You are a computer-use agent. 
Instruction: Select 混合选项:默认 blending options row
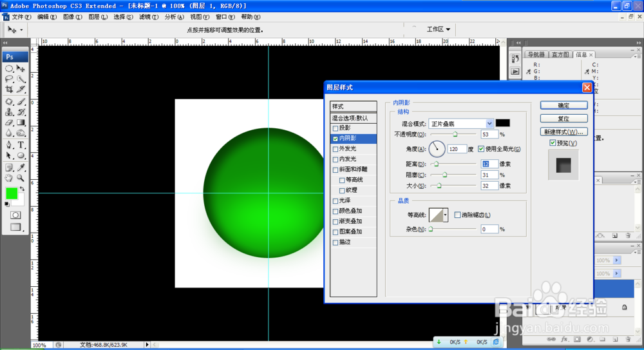(353, 118)
